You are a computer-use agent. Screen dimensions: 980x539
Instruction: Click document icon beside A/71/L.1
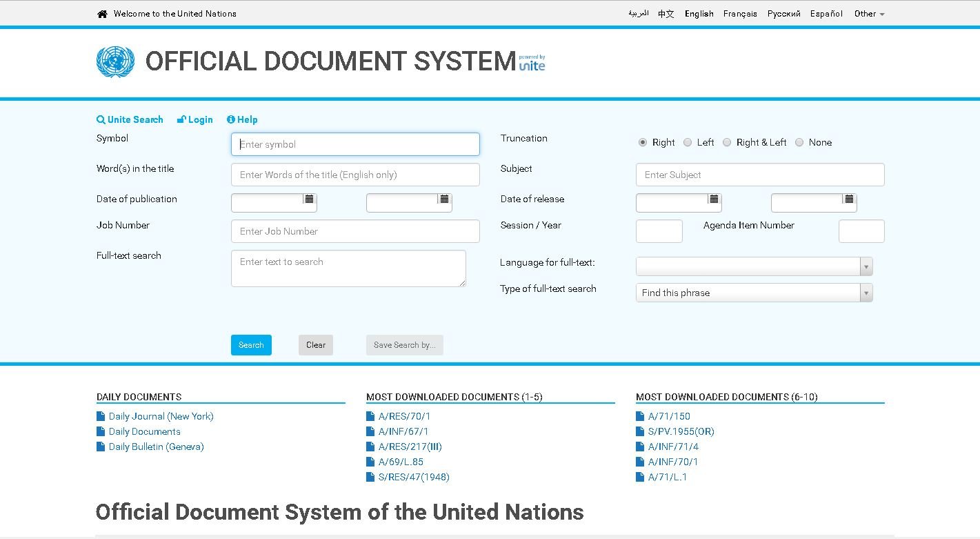640,477
